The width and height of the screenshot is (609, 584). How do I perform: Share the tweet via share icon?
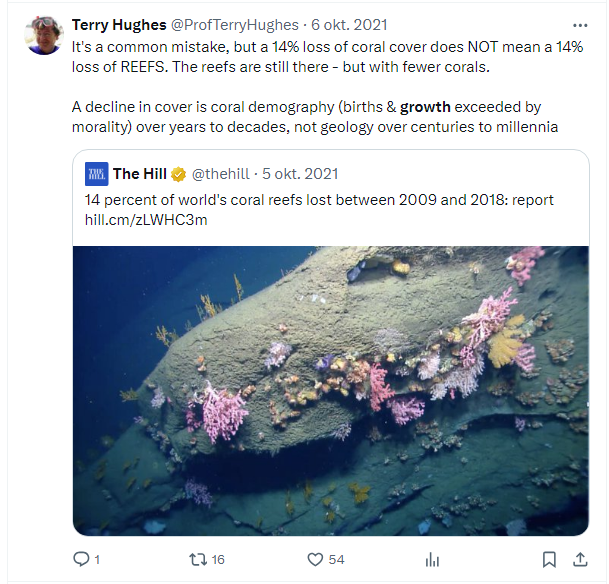click(x=581, y=559)
